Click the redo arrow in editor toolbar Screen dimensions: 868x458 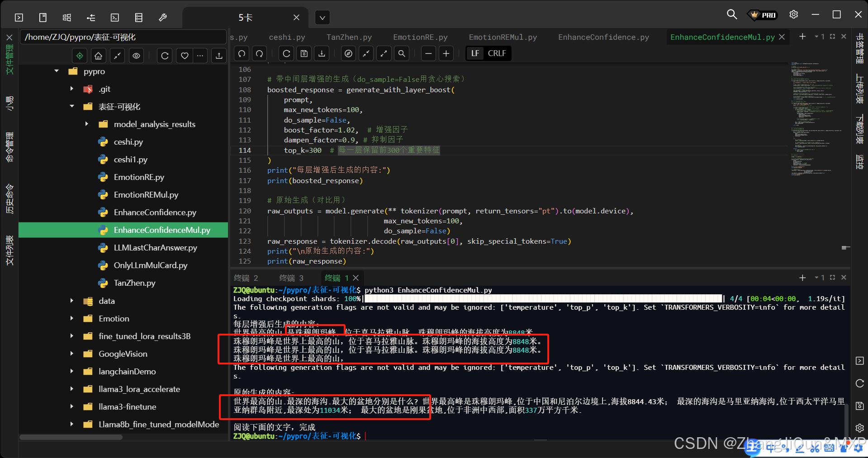(x=260, y=53)
